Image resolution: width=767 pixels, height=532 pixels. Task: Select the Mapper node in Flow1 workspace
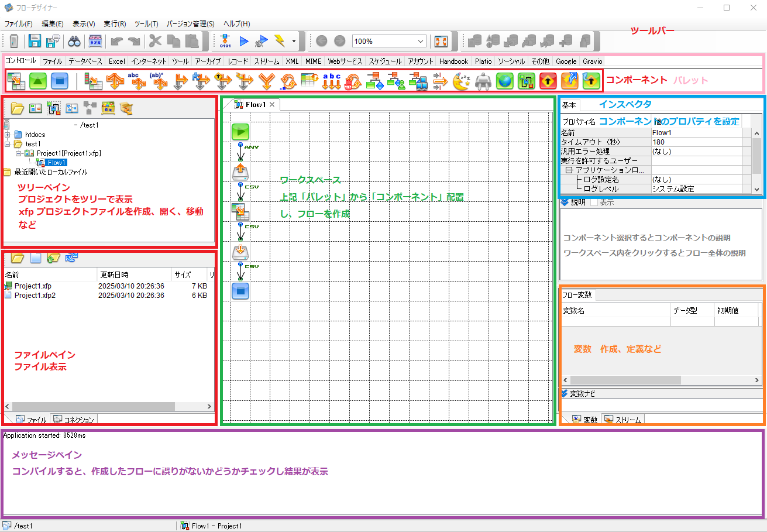240,211
